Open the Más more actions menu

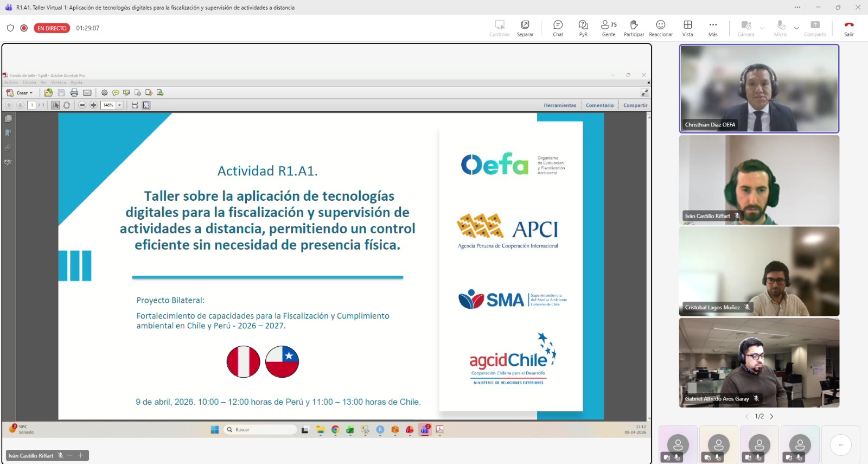pos(713,28)
